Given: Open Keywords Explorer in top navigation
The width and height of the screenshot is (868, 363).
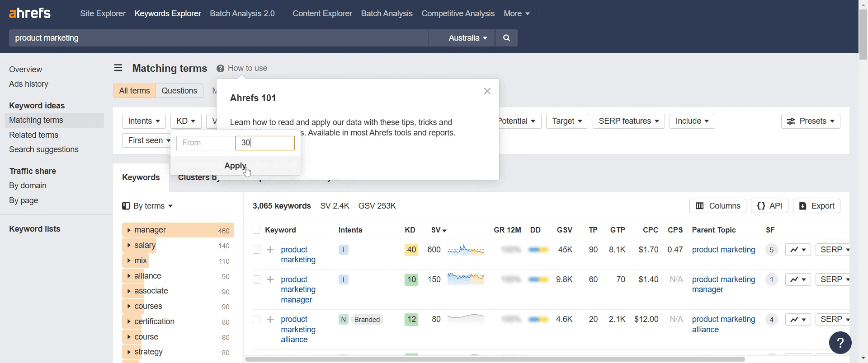Looking at the screenshot, I should pos(168,14).
